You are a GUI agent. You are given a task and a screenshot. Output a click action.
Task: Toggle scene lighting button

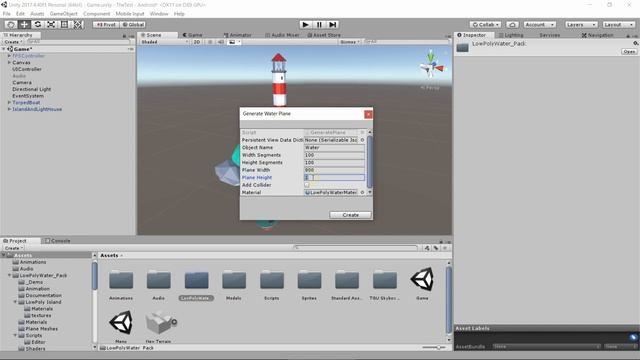coord(210,42)
